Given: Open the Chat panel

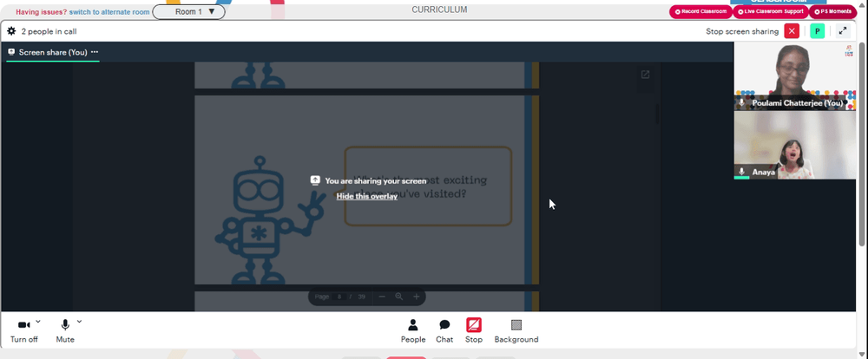Looking at the screenshot, I should [444, 330].
